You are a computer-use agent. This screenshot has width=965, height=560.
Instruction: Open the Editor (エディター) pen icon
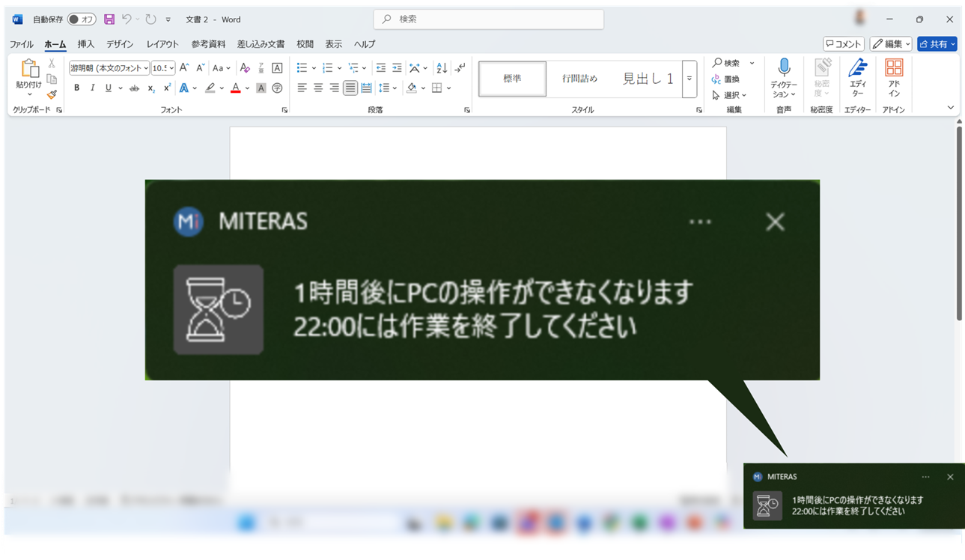point(857,68)
